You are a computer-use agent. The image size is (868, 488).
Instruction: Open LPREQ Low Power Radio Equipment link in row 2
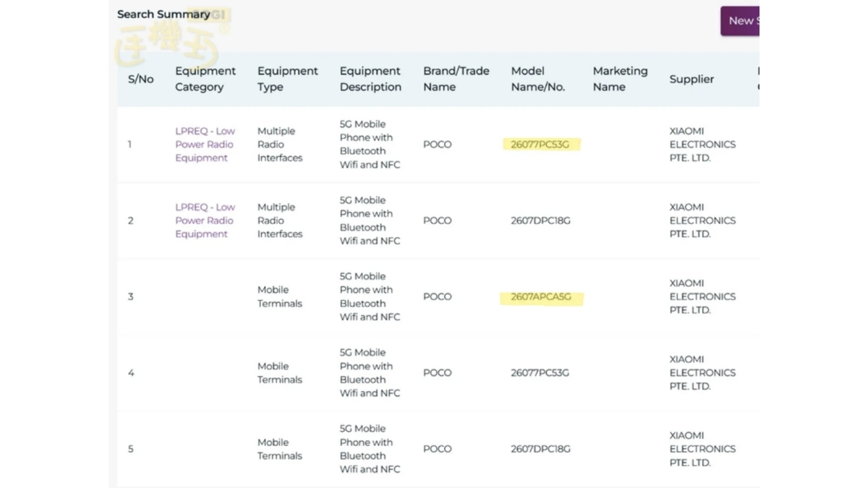click(x=205, y=221)
